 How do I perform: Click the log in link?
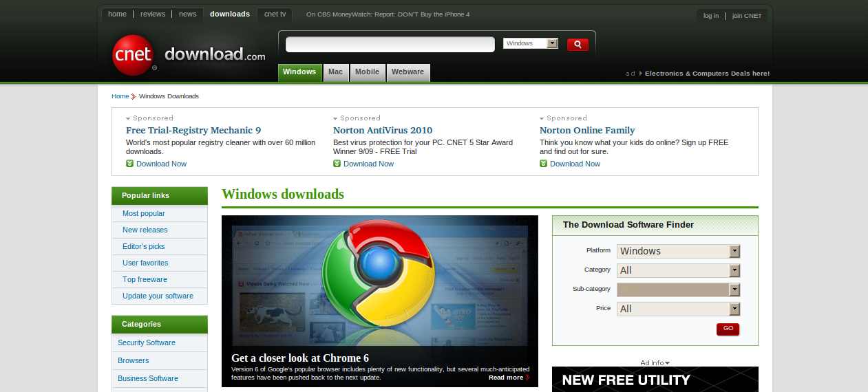[711, 16]
